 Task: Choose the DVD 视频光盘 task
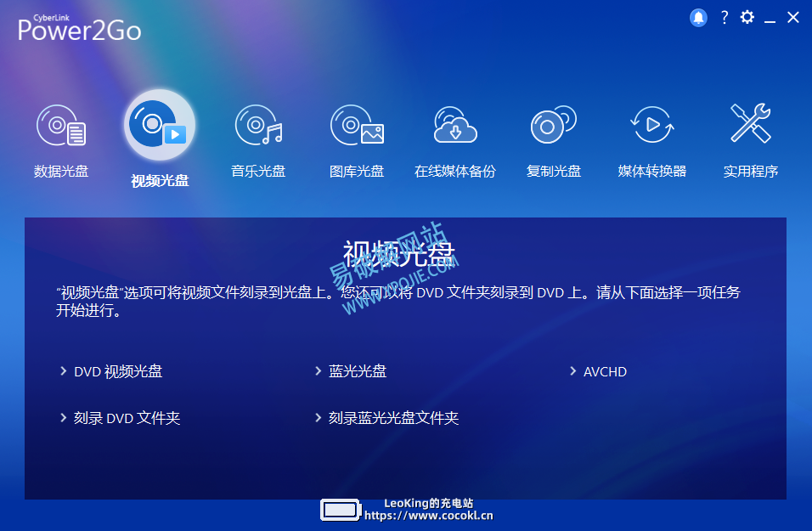pyautogui.click(x=118, y=371)
